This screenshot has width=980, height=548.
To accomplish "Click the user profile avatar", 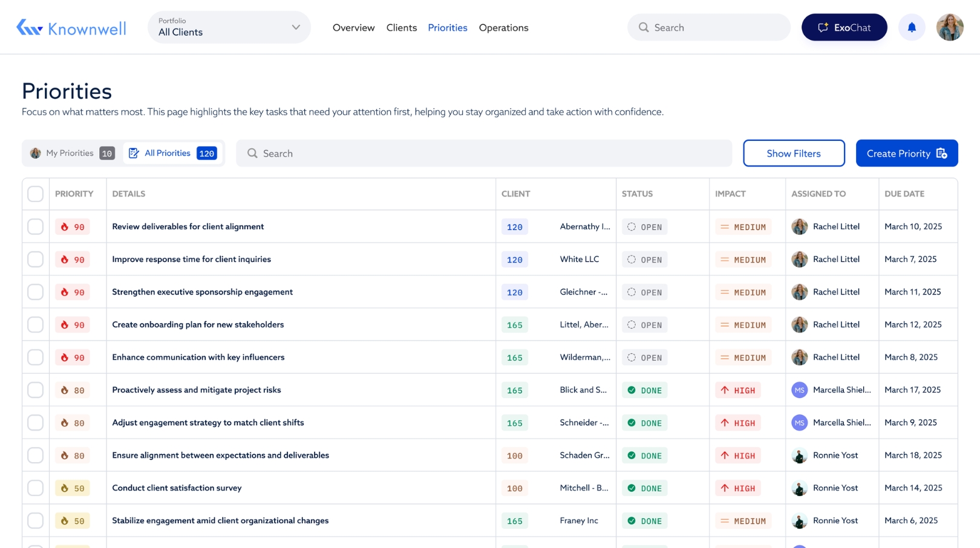I will [950, 27].
